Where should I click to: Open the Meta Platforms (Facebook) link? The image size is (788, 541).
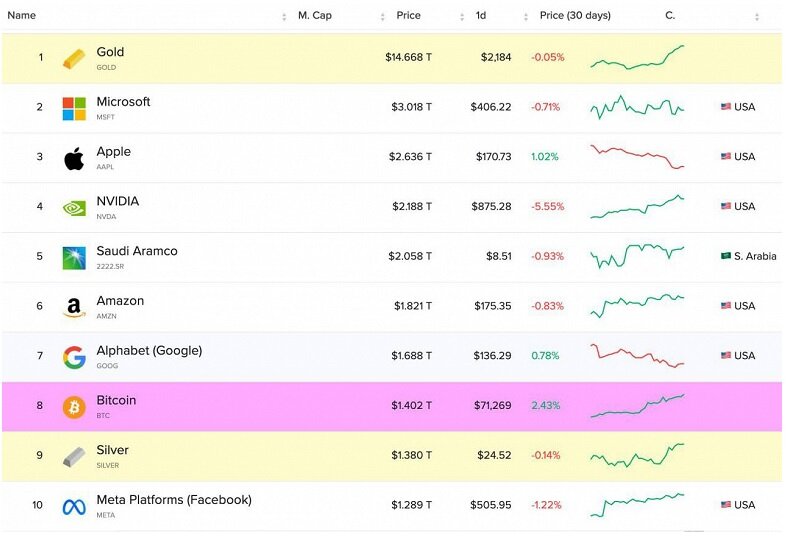[x=174, y=500]
